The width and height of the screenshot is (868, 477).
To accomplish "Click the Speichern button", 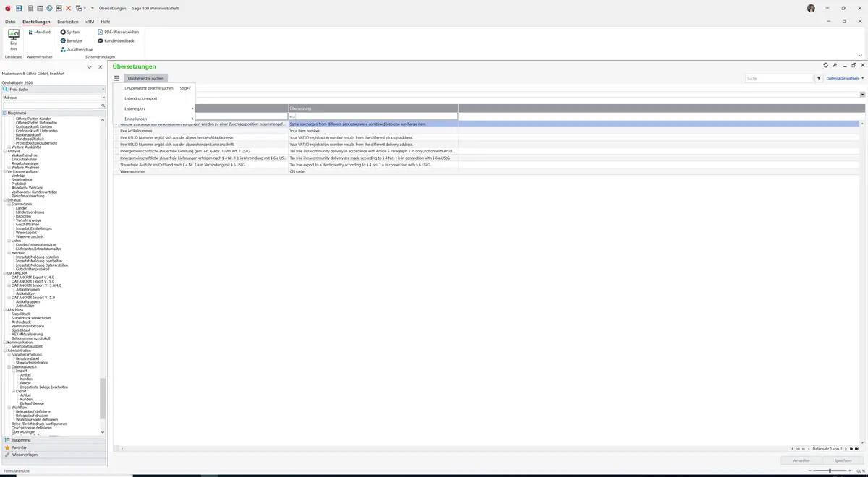I will 843,460.
